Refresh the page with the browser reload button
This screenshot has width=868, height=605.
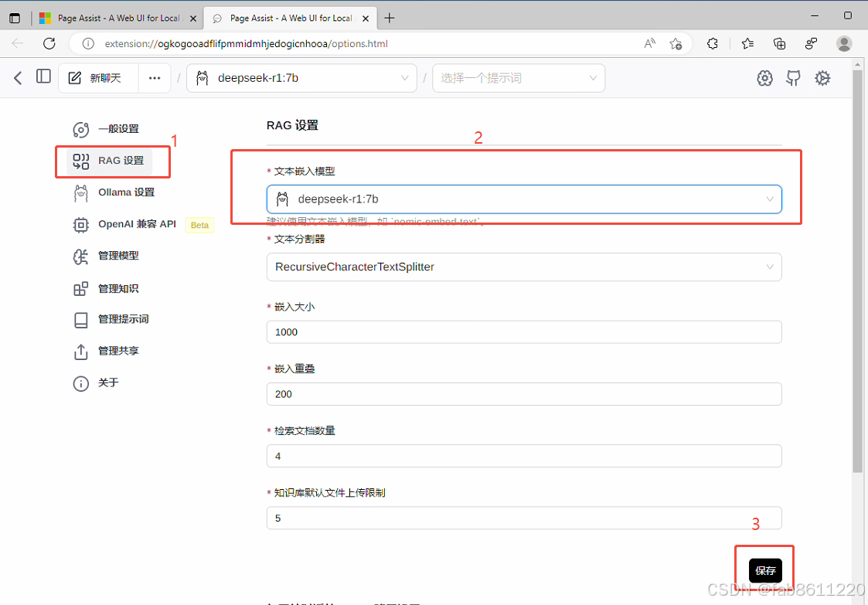point(49,44)
